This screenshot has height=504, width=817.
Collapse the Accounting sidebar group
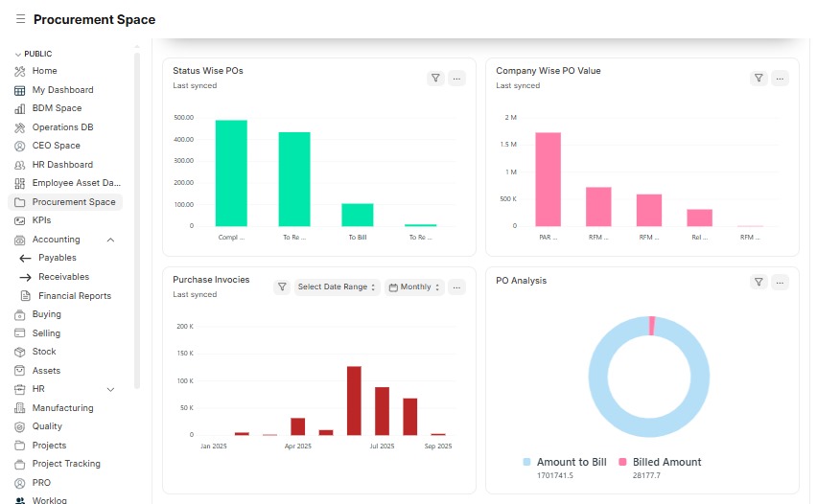(110, 240)
